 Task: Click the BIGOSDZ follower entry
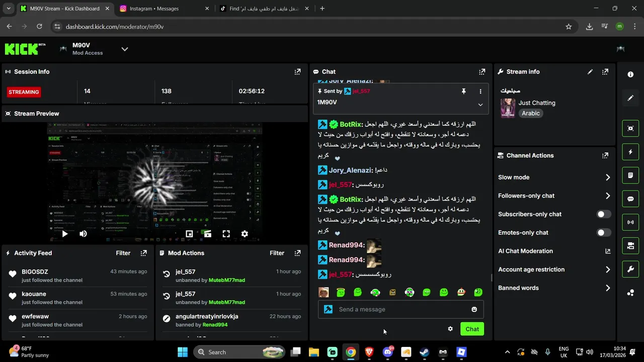[78, 276]
